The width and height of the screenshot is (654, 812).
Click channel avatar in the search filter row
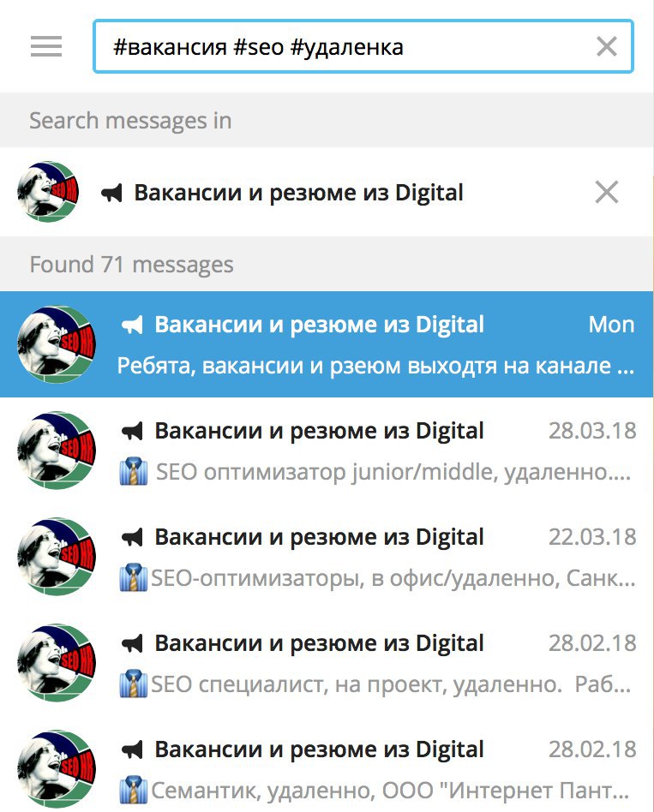48,192
